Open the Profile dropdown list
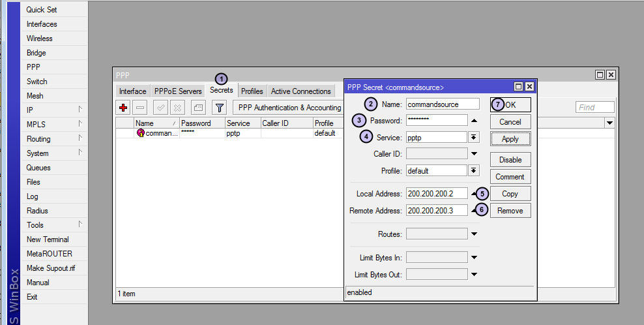644x325 pixels. [x=474, y=171]
